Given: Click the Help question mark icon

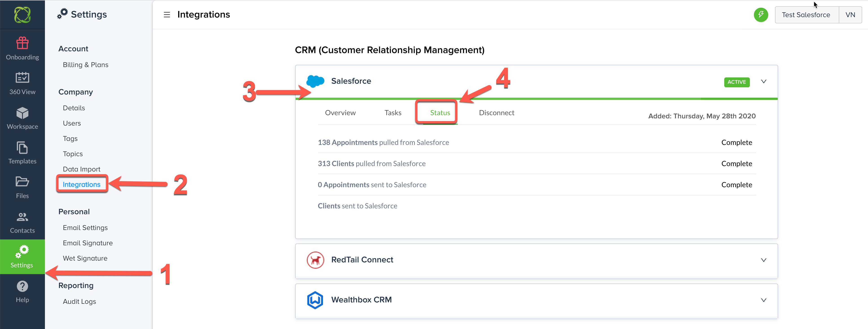Looking at the screenshot, I should point(22,286).
